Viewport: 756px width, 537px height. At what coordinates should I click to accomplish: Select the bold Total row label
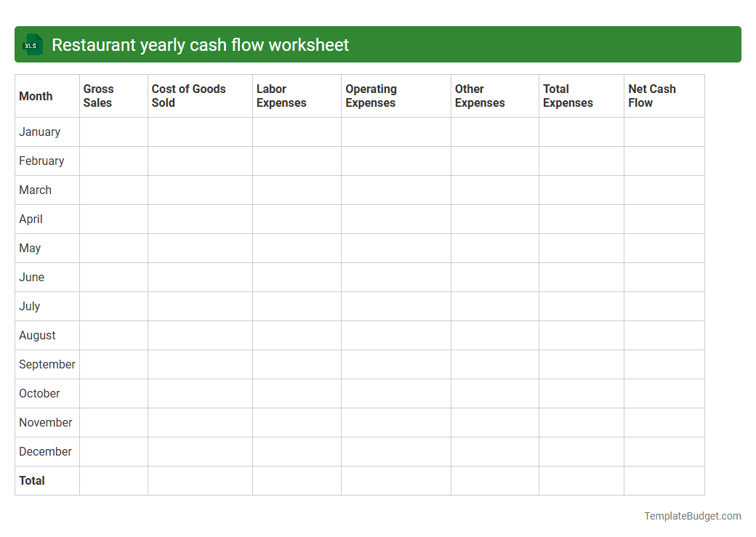tap(32, 480)
